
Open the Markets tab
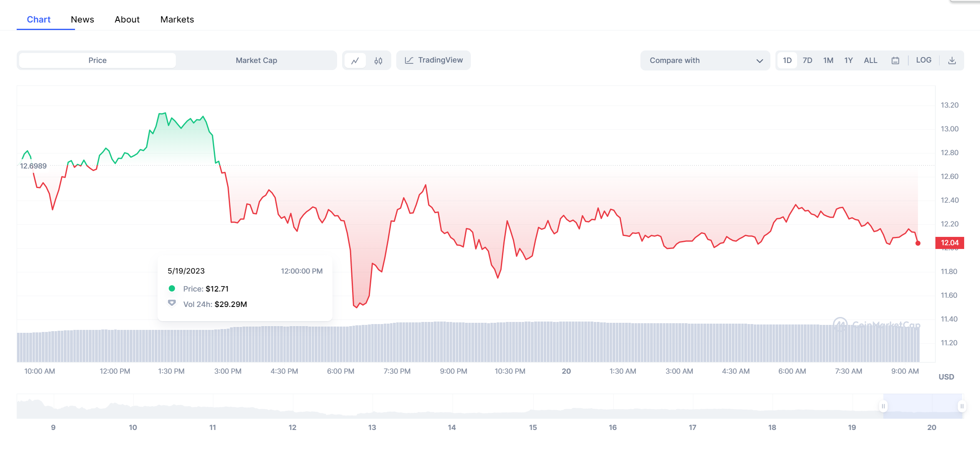point(177,20)
